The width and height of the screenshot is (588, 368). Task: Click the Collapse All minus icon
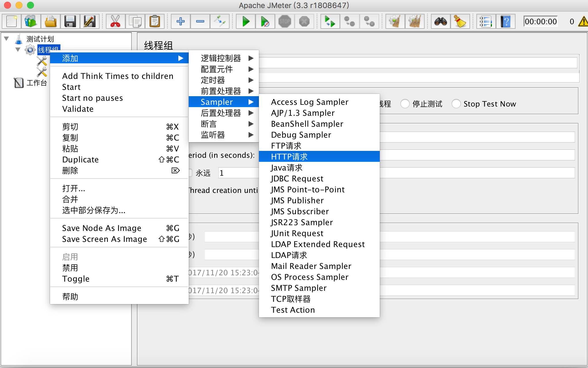pyautogui.click(x=200, y=22)
